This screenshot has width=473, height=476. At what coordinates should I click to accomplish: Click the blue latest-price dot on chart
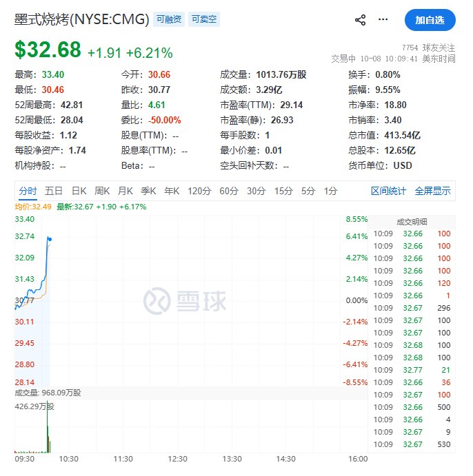pos(50,240)
